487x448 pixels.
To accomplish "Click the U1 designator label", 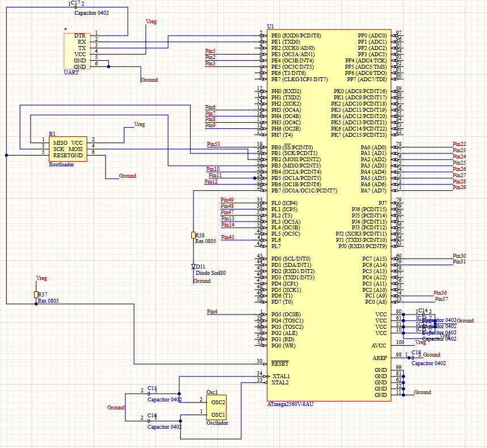I will (x=270, y=27).
